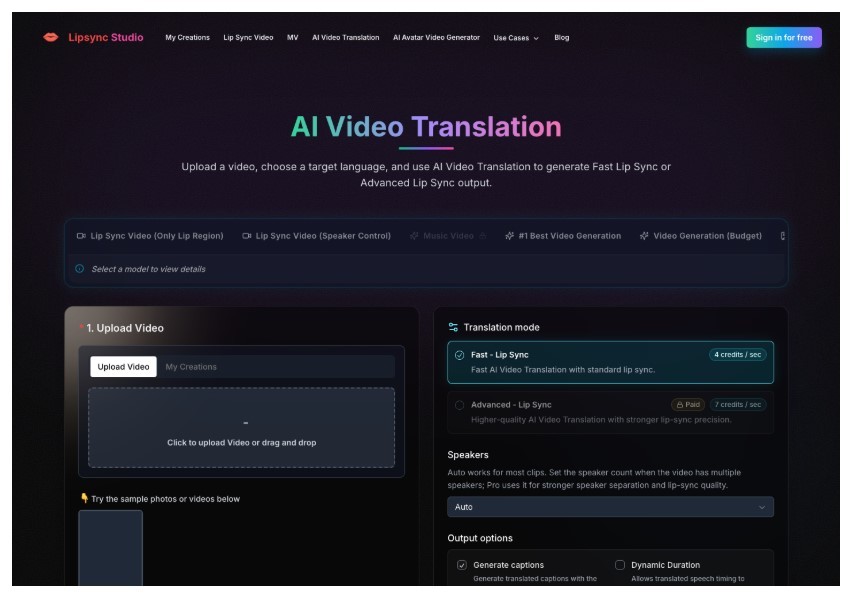Click sparkle icon beside Music Video
The image size is (850, 597).
point(414,236)
